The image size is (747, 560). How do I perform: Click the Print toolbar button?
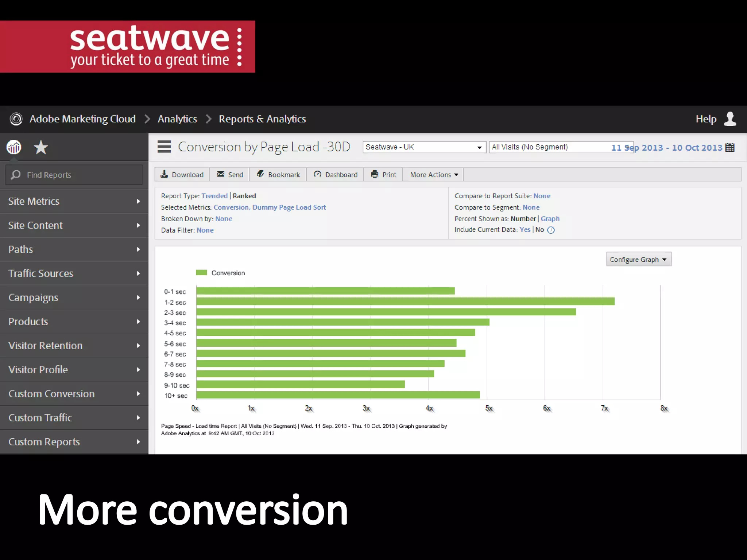coord(383,175)
